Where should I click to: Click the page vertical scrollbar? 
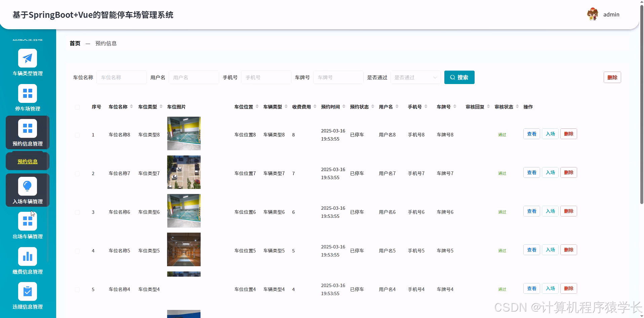click(x=642, y=104)
